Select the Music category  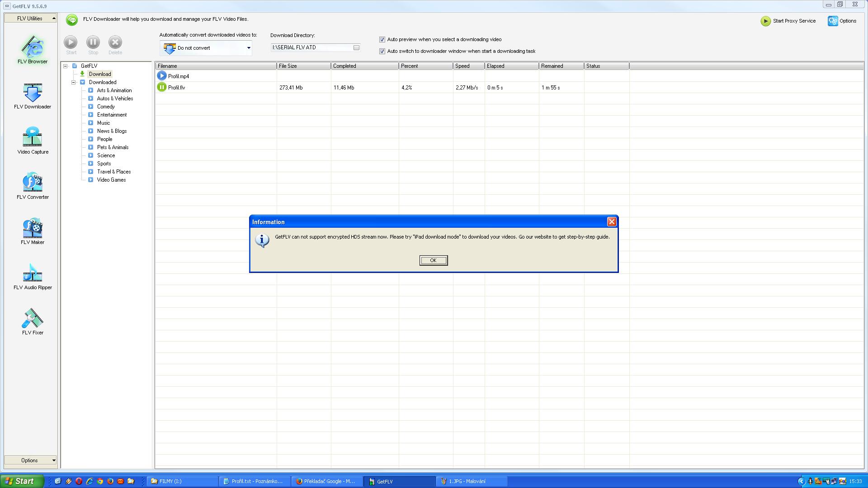pos(104,123)
